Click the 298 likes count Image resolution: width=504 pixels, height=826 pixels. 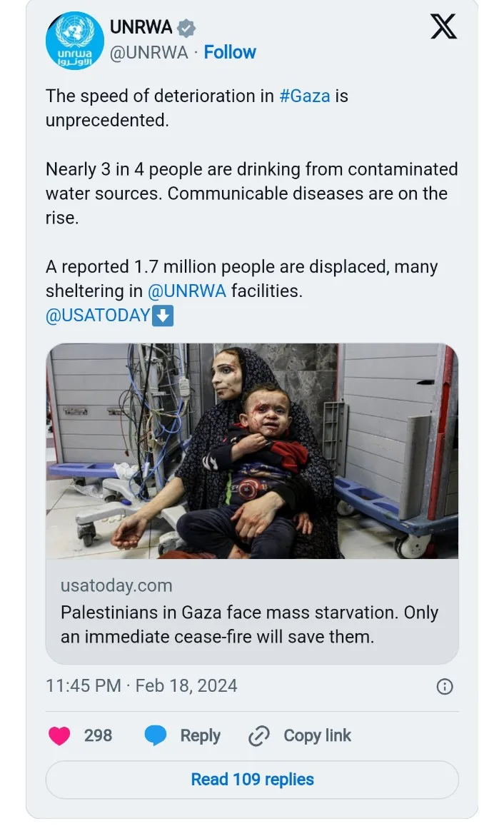pyautogui.click(x=98, y=736)
